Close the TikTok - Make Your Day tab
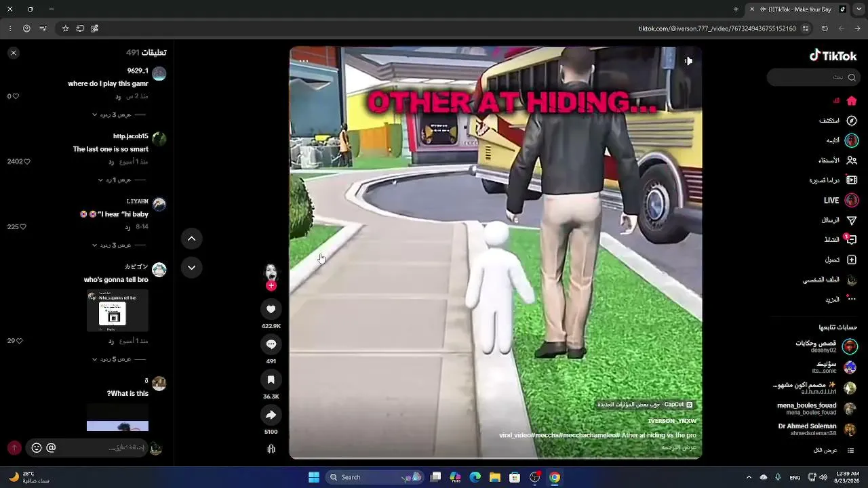 point(751,9)
